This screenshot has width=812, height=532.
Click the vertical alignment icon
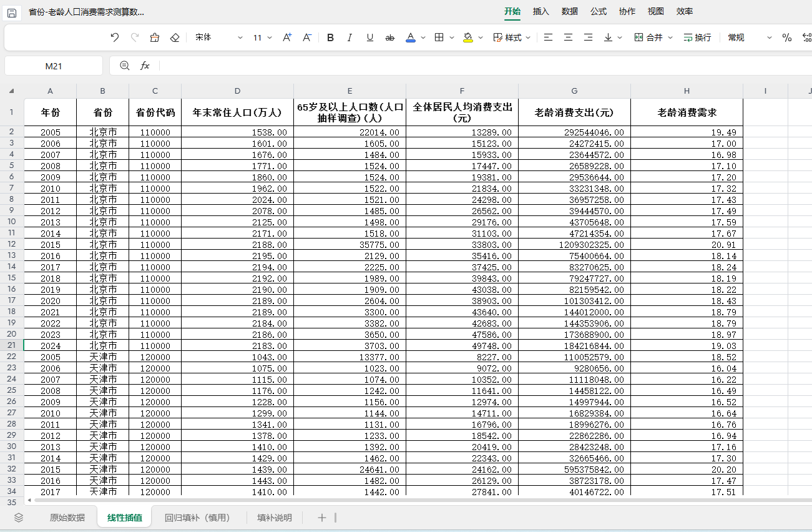point(608,37)
